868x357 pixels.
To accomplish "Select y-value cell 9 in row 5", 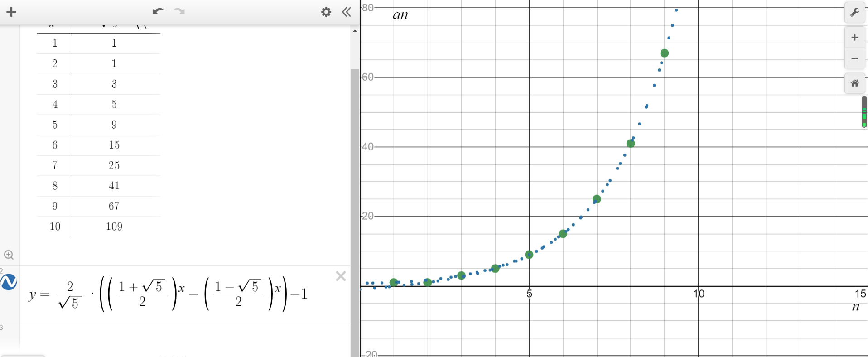I will point(114,125).
